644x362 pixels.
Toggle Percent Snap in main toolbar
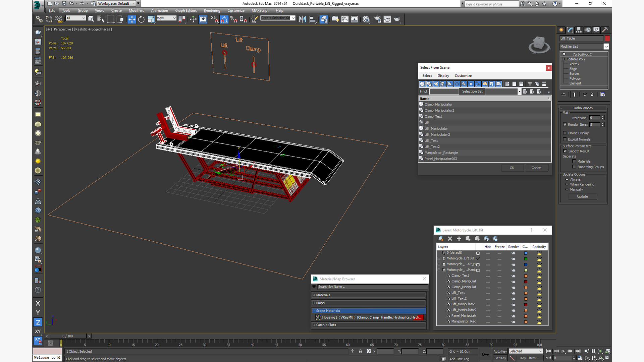coord(234,19)
